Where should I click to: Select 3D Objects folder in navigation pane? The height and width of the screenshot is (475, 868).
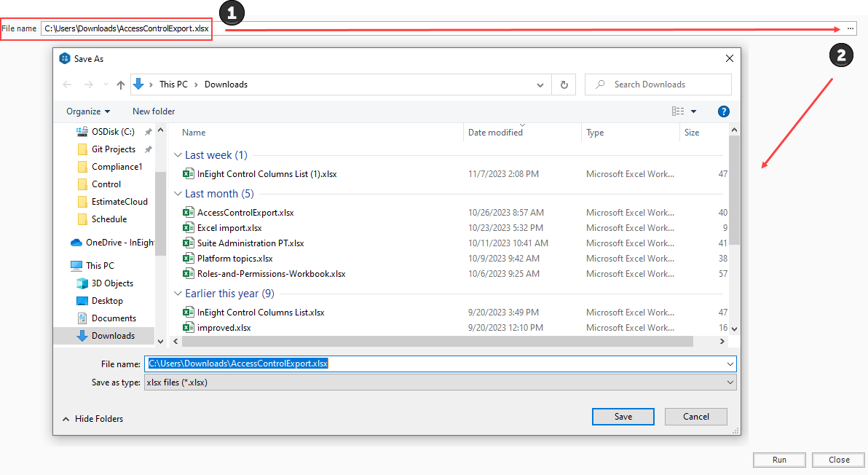click(x=112, y=283)
